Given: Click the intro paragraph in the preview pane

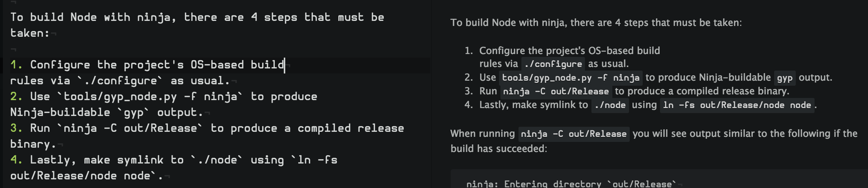Looking at the screenshot, I should click(596, 23).
